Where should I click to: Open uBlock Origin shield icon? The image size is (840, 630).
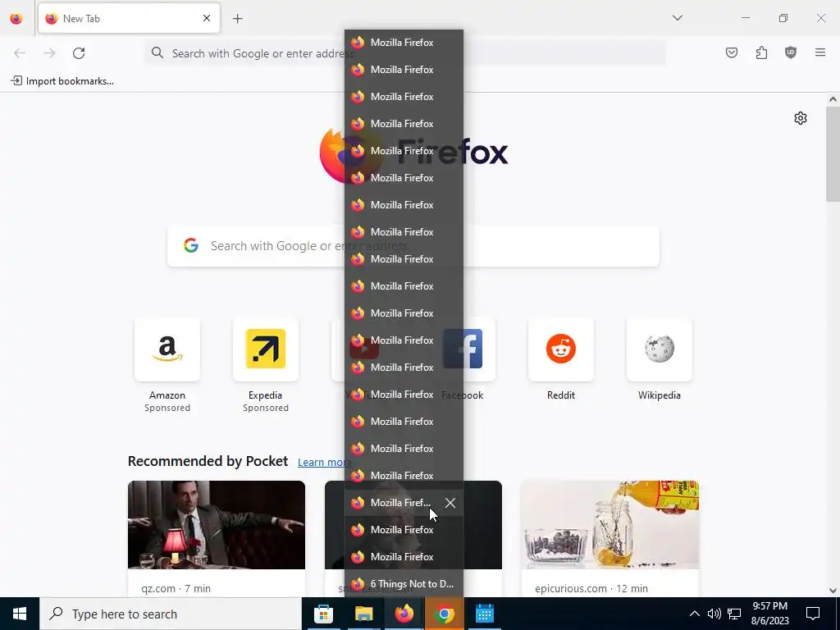(791, 52)
